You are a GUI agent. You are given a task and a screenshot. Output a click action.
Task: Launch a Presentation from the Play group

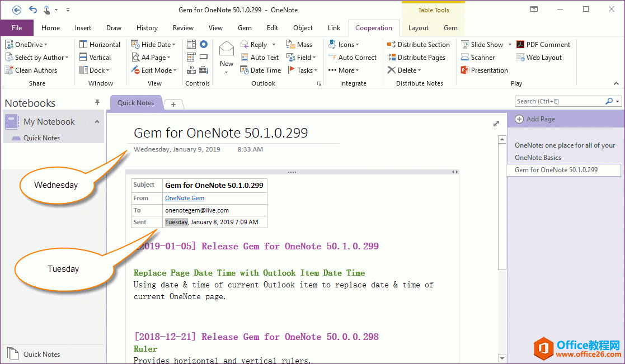tap(482, 70)
